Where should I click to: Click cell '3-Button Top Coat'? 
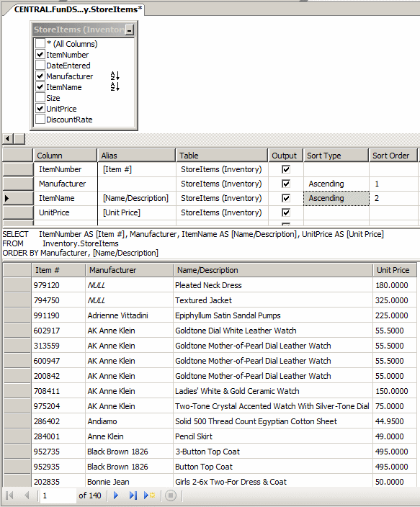pyautogui.click(x=273, y=452)
